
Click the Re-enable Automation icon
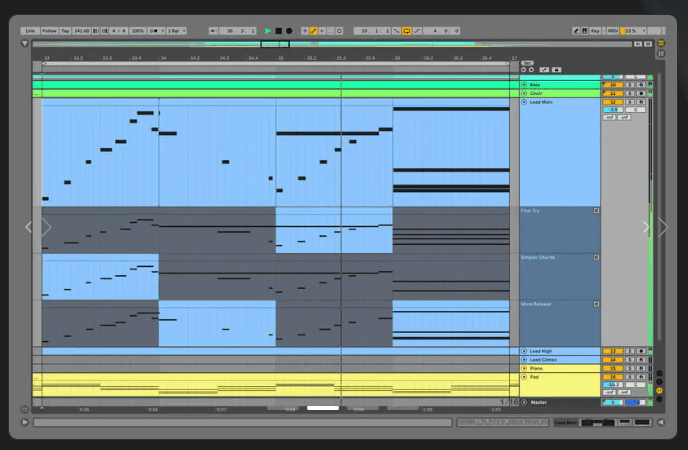coord(322,31)
